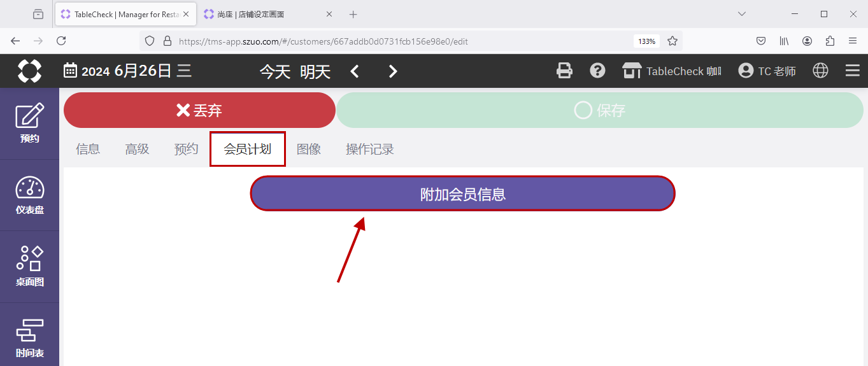868x366 pixels.
Task: Click the TableCheck logo icon
Action: [x=29, y=71]
